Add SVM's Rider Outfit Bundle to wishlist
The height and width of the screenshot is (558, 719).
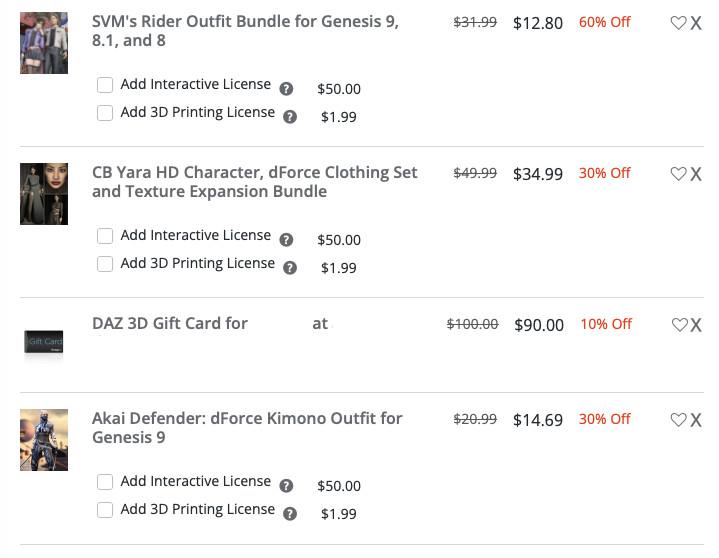pos(678,23)
